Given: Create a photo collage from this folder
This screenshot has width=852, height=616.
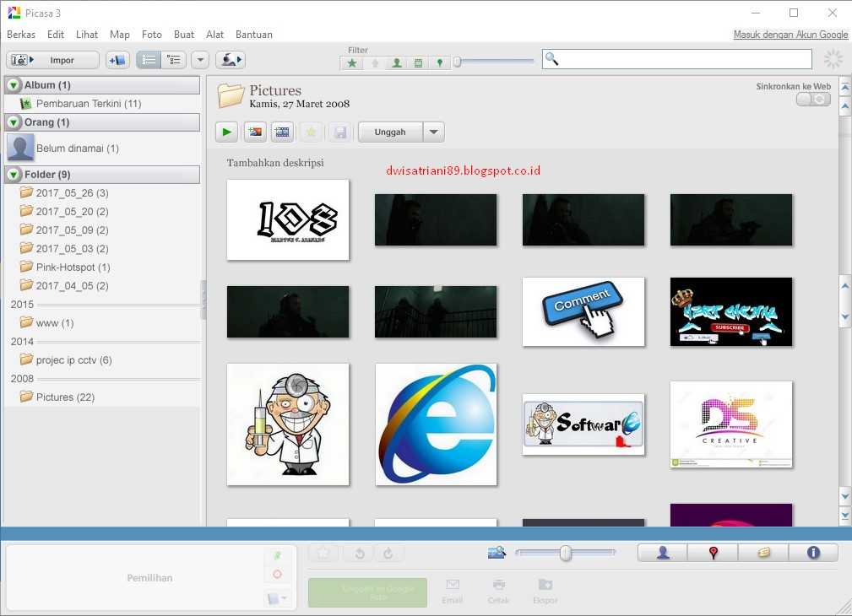Looking at the screenshot, I should point(255,132).
